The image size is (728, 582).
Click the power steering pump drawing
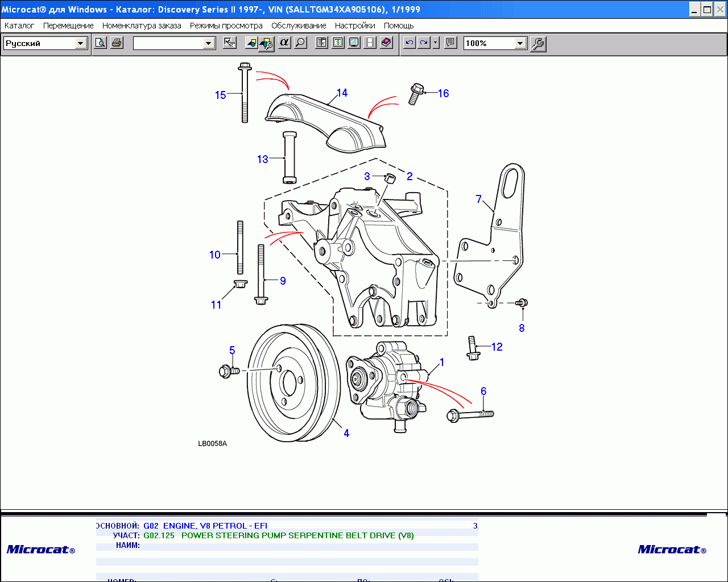pos(387,386)
